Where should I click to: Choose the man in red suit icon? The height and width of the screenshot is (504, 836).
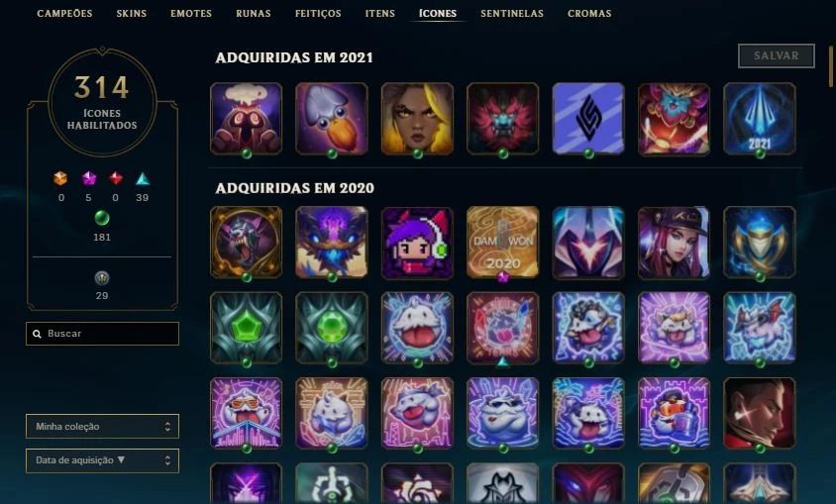tap(760, 413)
